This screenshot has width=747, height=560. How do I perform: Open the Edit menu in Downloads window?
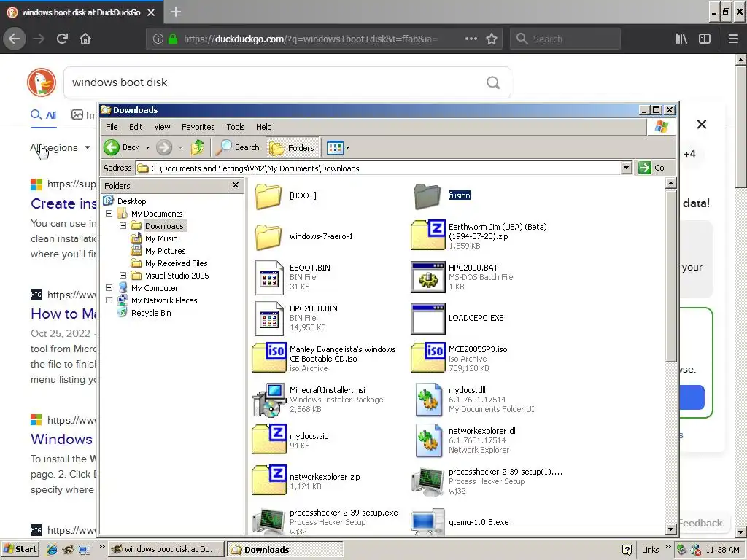click(x=136, y=127)
